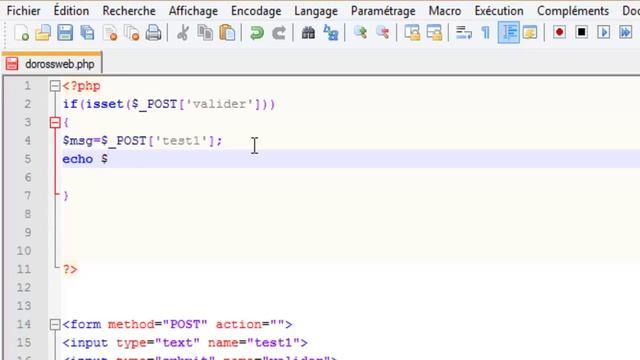Show all characters pilcrow icon
Viewport: 640px width, 360px height.
pyautogui.click(x=486, y=33)
